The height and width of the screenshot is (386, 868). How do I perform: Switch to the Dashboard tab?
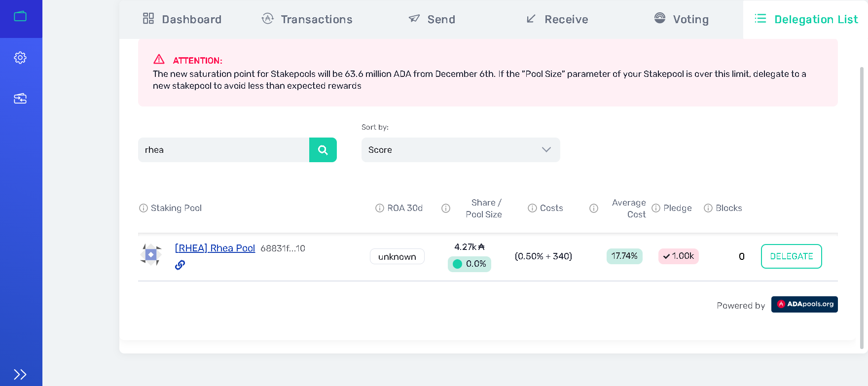click(182, 19)
